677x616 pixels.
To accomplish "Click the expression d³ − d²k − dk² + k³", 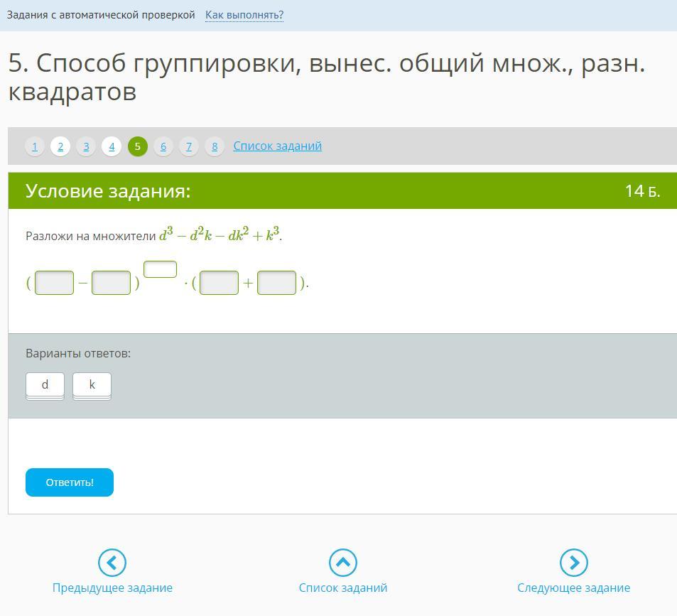I will click(x=220, y=234).
